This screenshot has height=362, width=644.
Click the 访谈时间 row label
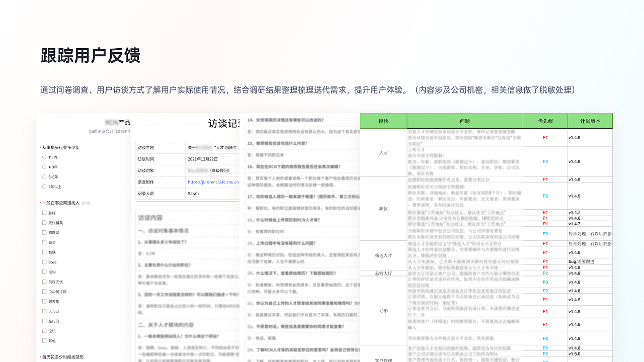coord(146,159)
